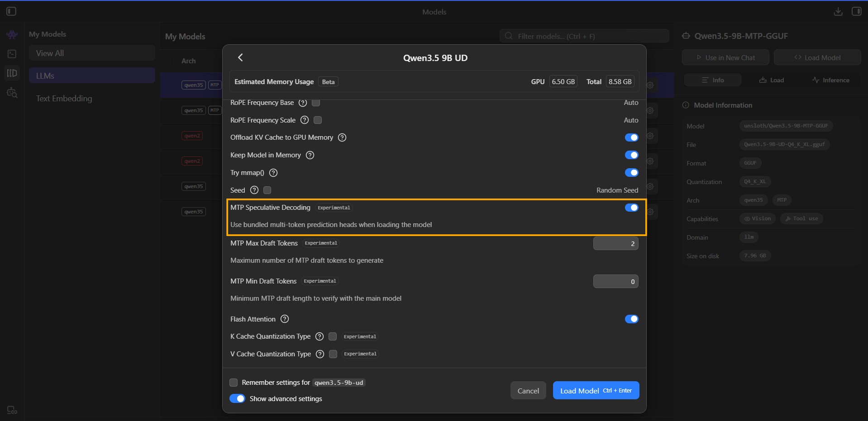Select View All in My Models sidebar
868x421 pixels.
coord(92,53)
